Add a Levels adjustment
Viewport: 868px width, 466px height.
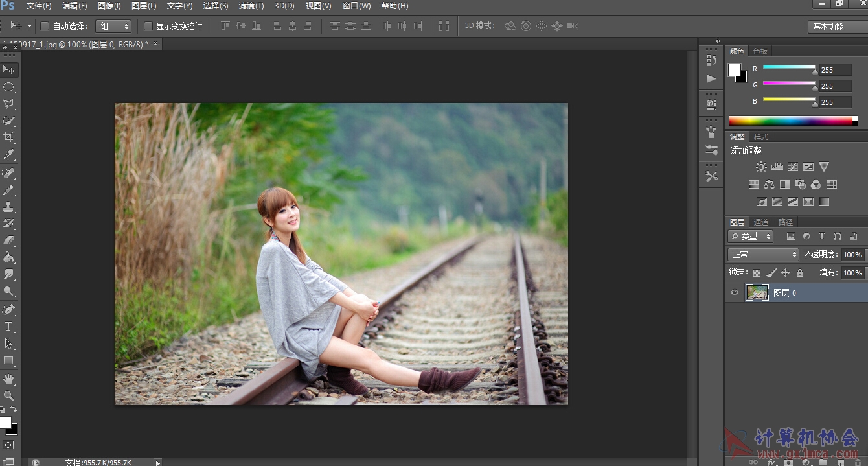pos(777,167)
